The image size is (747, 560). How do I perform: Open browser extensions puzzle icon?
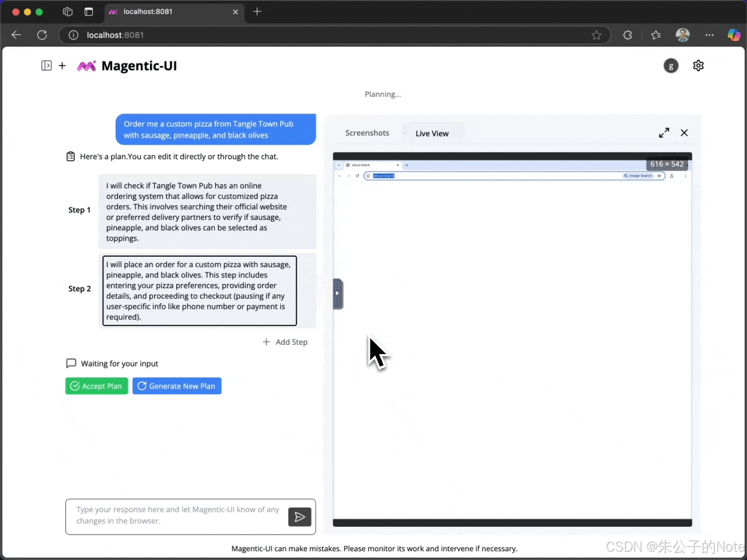tap(628, 35)
